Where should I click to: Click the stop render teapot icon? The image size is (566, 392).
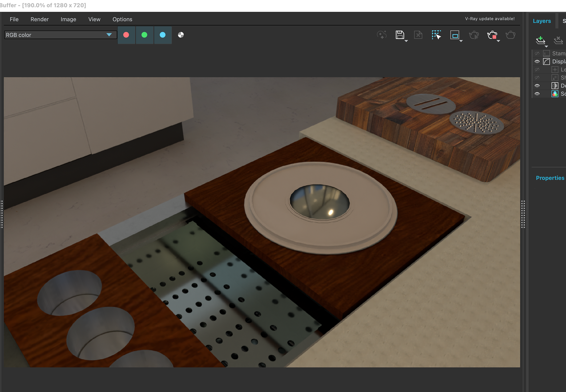pos(492,35)
